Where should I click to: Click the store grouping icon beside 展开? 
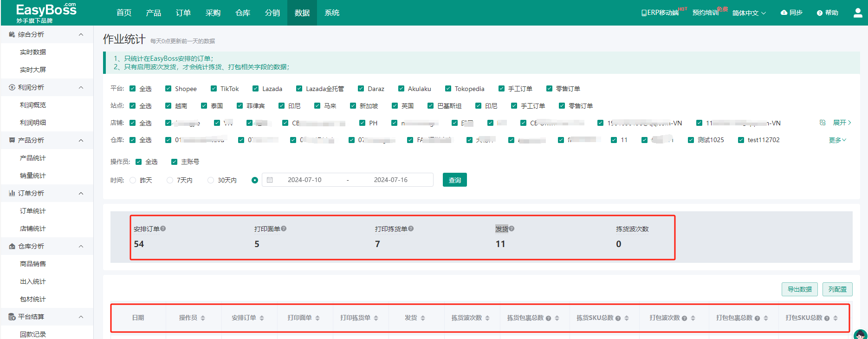(823, 123)
